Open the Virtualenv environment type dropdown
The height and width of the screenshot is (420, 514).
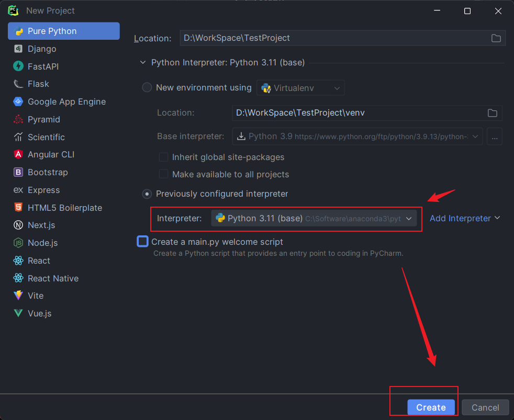[300, 88]
